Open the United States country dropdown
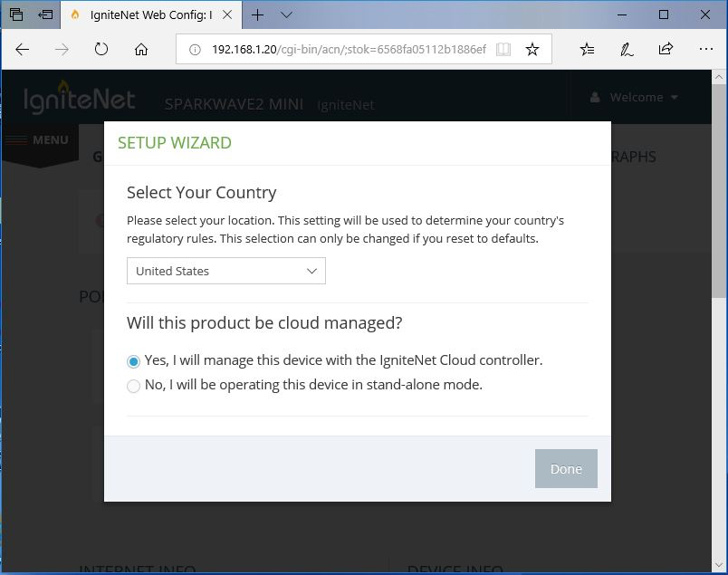The height and width of the screenshot is (575, 728). point(226,271)
